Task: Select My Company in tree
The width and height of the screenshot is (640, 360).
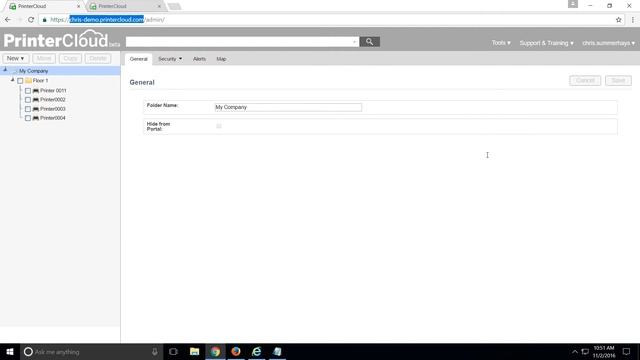Action: pos(33,71)
